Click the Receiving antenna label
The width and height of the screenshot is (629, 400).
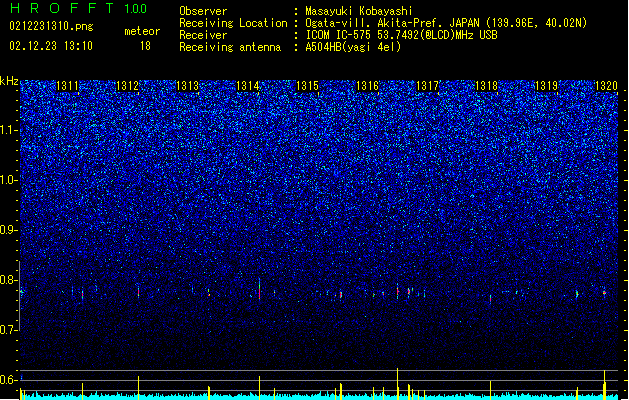(x=230, y=47)
